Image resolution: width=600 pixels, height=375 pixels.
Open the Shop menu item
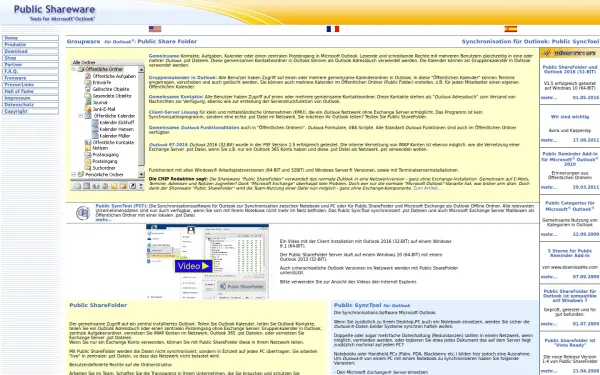click(30, 58)
